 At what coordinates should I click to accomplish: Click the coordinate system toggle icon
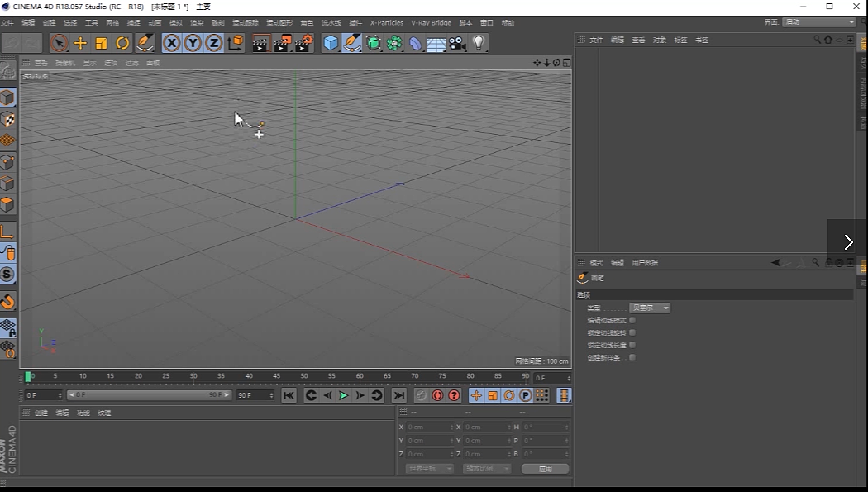tap(236, 43)
